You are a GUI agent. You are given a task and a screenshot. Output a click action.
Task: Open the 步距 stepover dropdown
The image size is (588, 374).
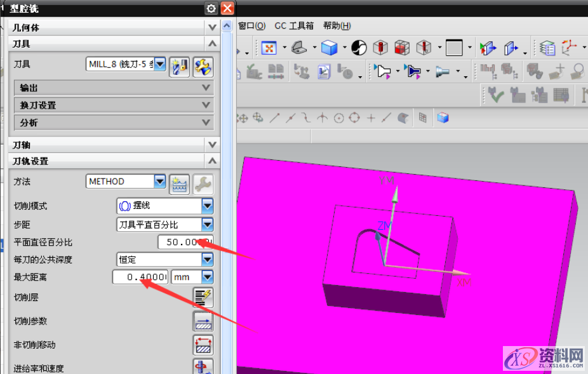(x=207, y=224)
